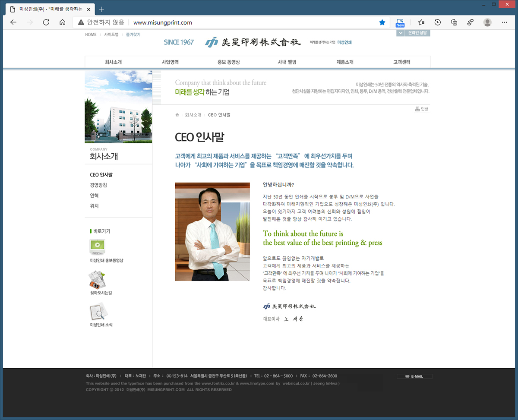Click the browser back arrow
The height and width of the screenshot is (420, 518).
(13, 22)
